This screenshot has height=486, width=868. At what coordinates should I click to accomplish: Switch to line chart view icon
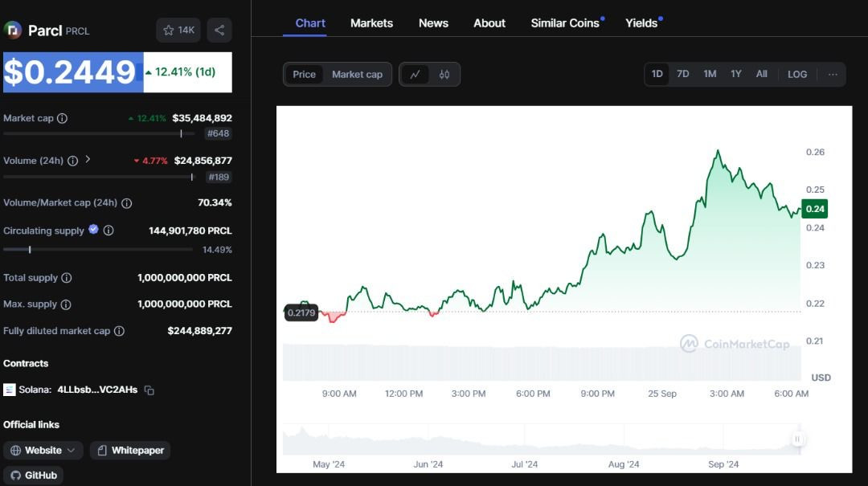coord(415,74)
